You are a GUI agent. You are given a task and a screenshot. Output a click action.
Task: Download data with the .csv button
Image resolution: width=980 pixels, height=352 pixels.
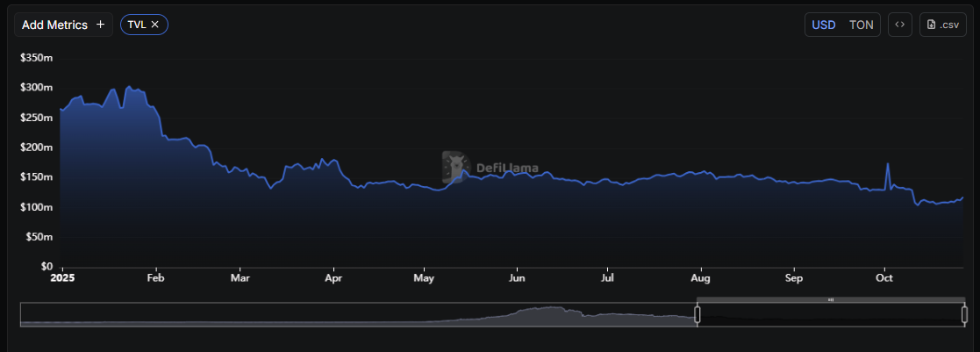[942, 25]
